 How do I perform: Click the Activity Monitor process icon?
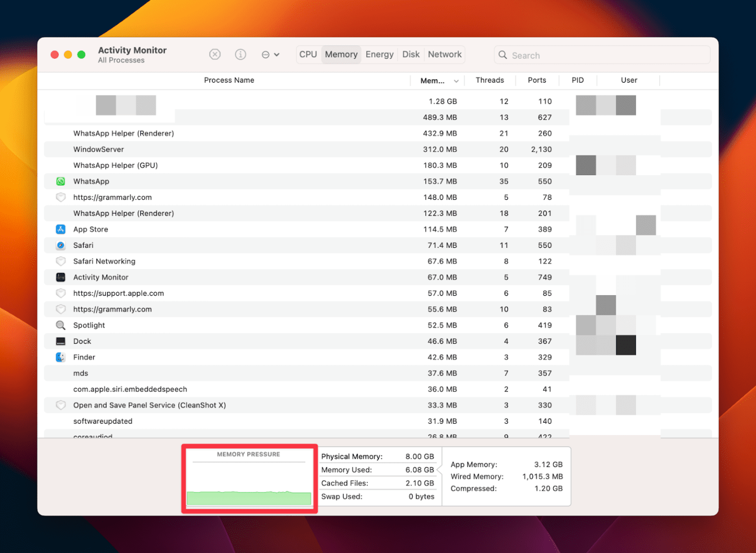pyautogui.click(x=61, y=277)
